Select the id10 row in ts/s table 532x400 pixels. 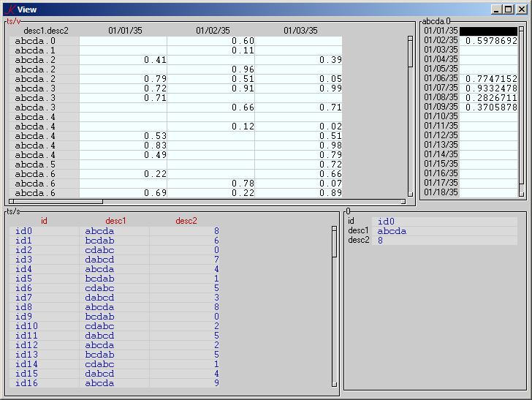point(26,326)
